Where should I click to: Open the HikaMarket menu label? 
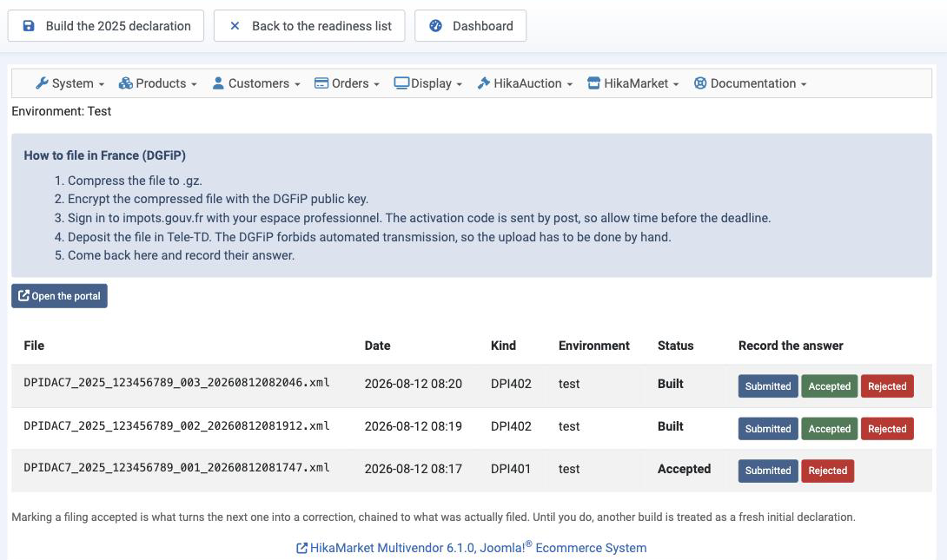click(636, 83)
